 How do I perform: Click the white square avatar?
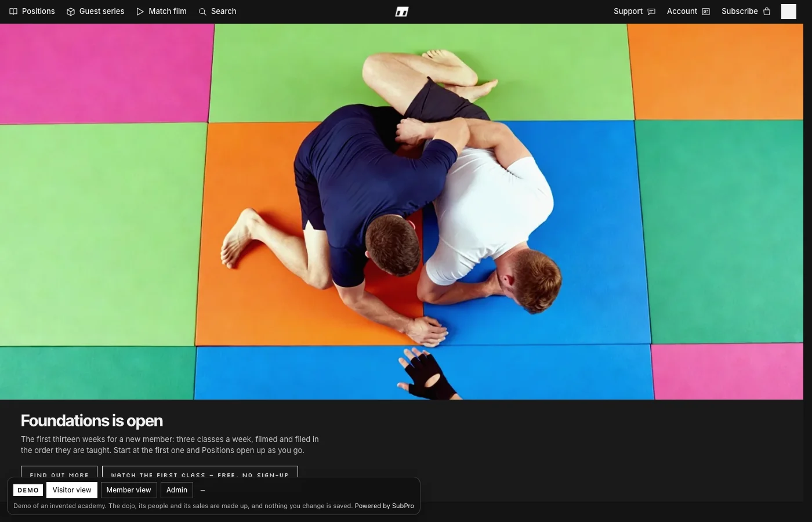(x=789, y=12)
